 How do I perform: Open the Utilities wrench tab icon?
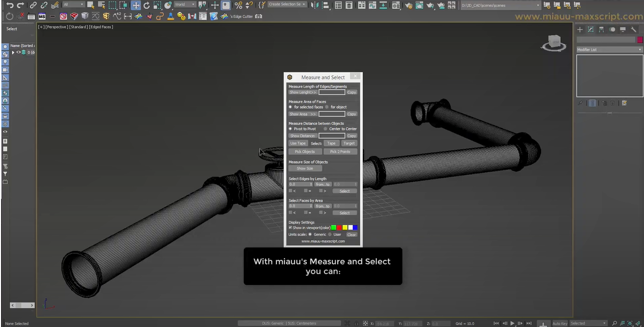click(x=633, y=29)
